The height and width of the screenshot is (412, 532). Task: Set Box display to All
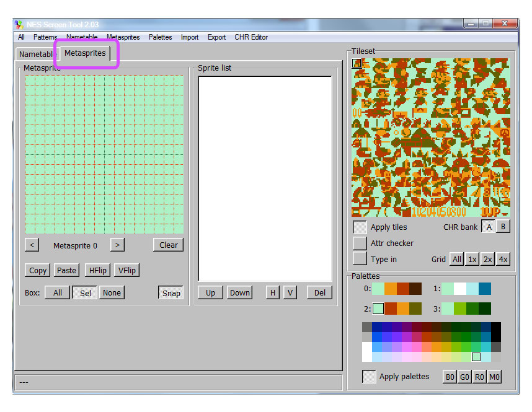(57, 292)
